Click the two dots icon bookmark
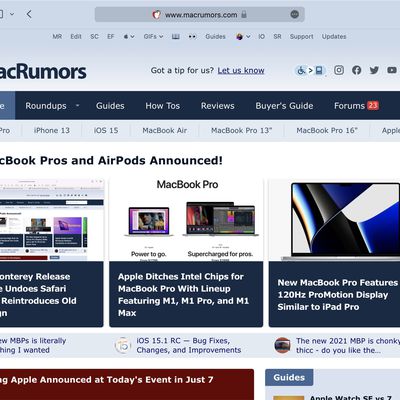This screenshot has height=400, width=400. coord(192,37)
